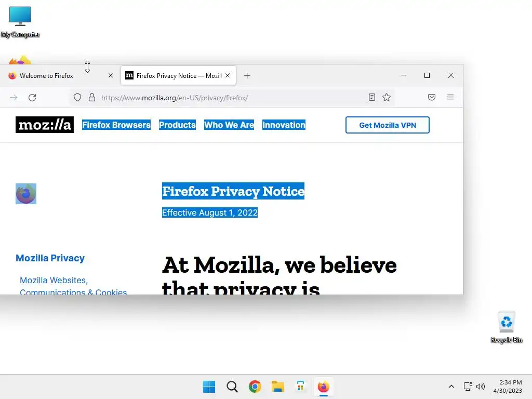
Task: Open the Mozilla Privacy sidebar link
Action: coord(50,258)
